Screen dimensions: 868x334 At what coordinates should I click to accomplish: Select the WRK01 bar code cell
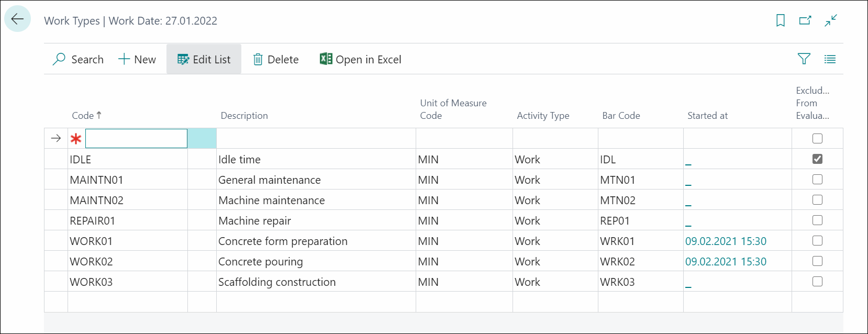click(x=641, y=241)
